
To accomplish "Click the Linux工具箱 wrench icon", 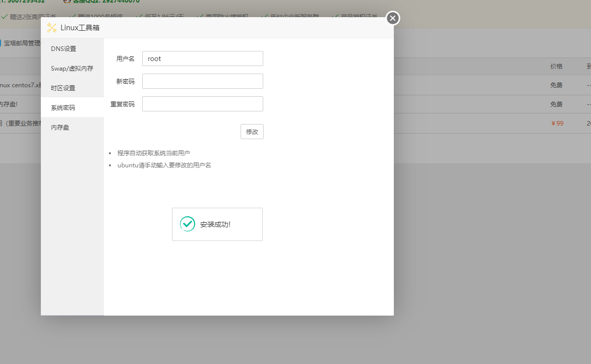I will click(51, 28).
